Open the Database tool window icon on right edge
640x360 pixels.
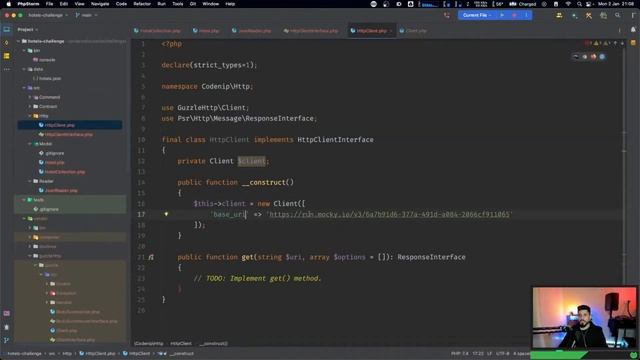pos(633,42)
